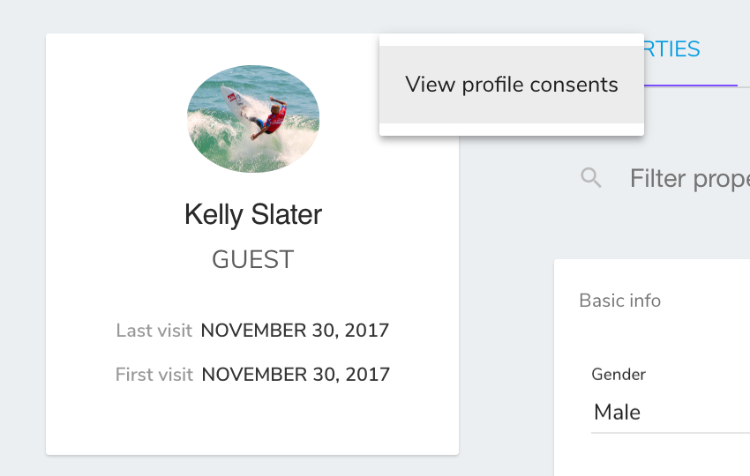Viewport: 750px width, 476px height.
Task: Click blank area below First visit in profile card
Action: pos(253,421)
